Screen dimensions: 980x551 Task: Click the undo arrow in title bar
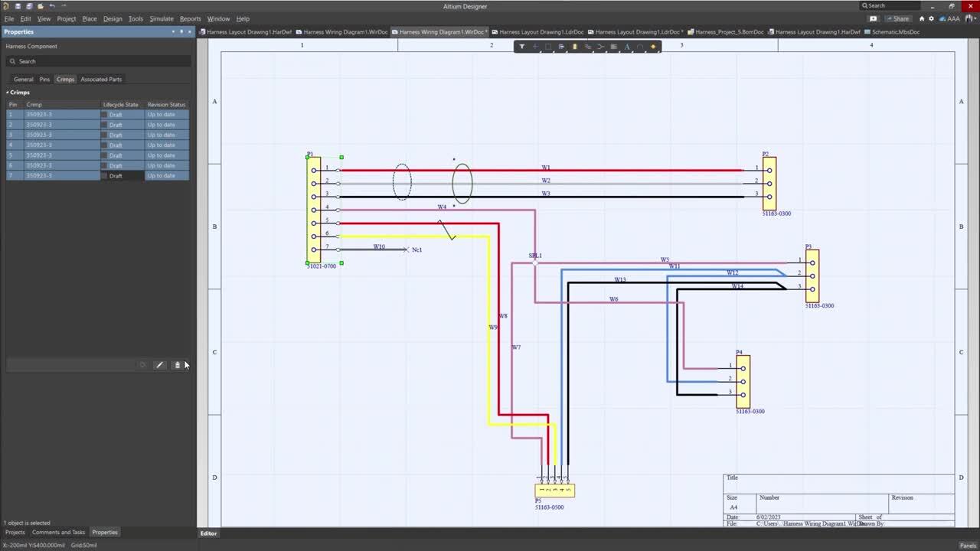(x=52, y=6)
